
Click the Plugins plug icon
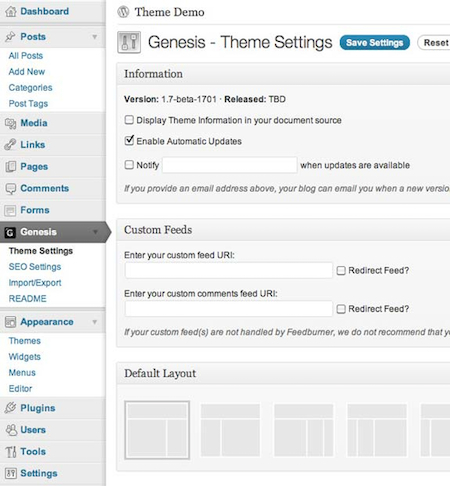[11, 408]
